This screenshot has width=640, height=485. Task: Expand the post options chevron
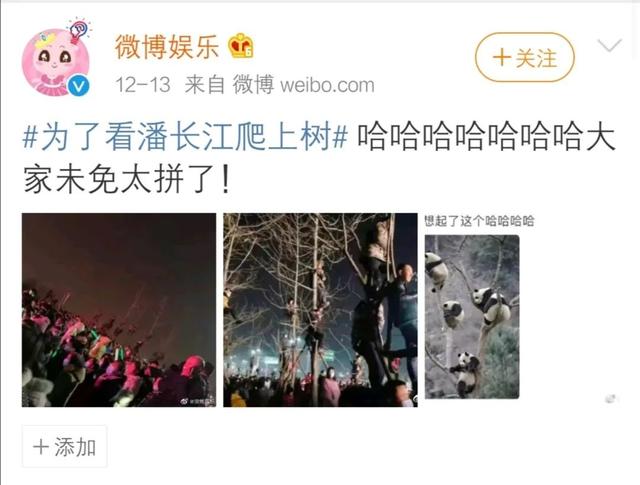(x=609, y=45)
